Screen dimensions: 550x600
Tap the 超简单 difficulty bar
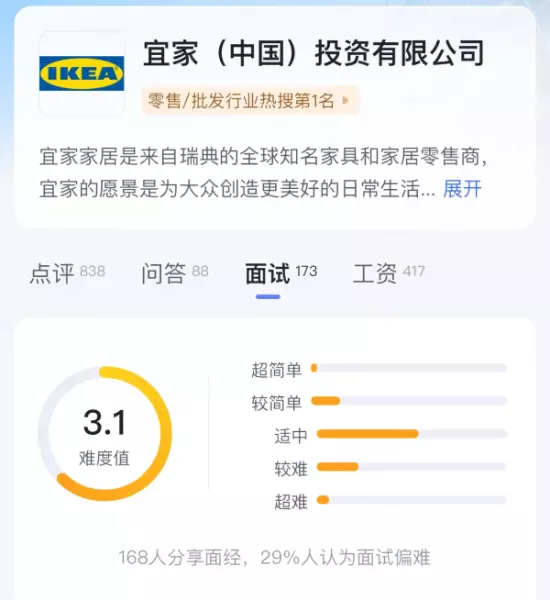point(409,368)
